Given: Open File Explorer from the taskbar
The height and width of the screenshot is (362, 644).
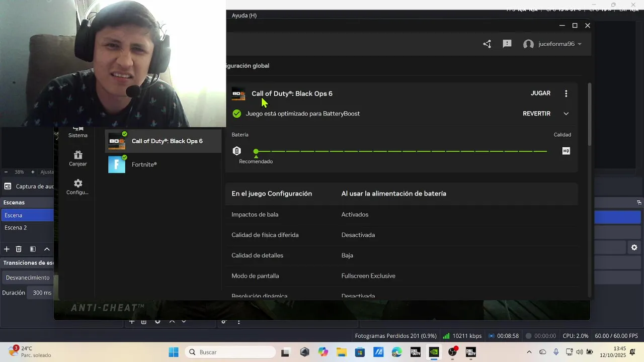Looking at the screenshot, I should [342, 352].
